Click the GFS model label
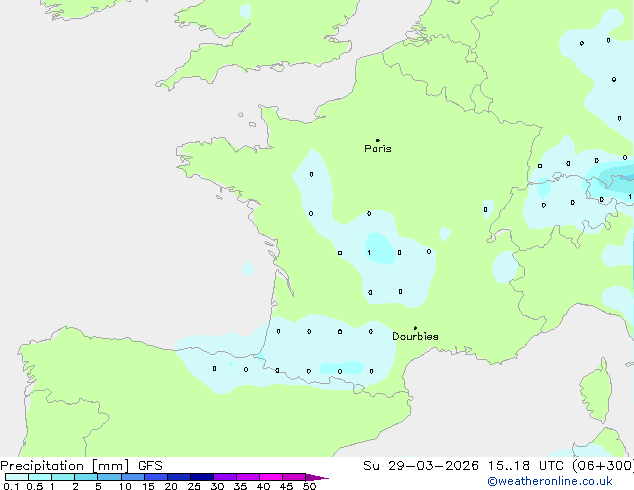 [150, 466]
